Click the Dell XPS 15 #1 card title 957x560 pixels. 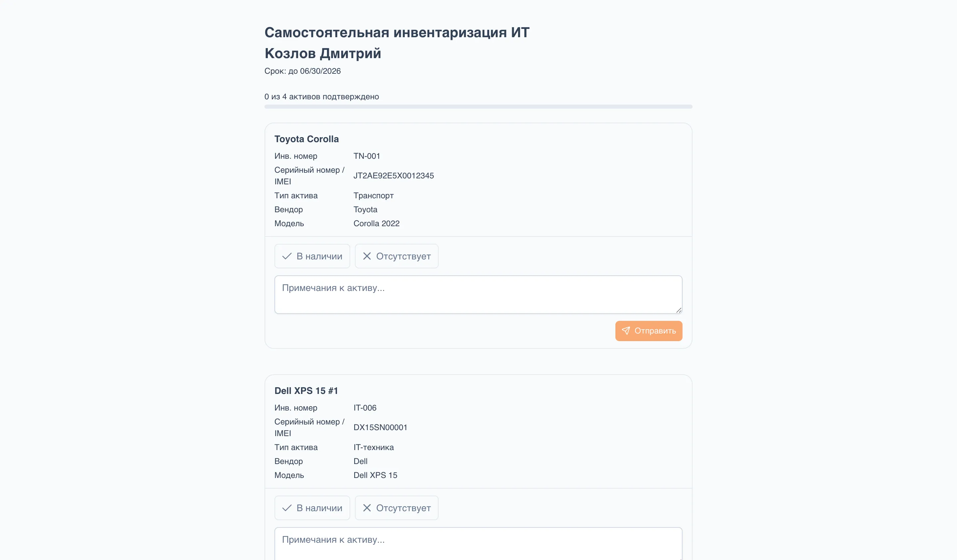pos(306,391)
